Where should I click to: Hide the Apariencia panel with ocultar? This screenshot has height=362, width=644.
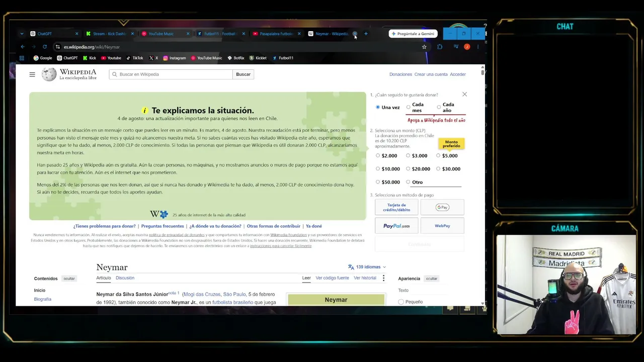point(432,279)
